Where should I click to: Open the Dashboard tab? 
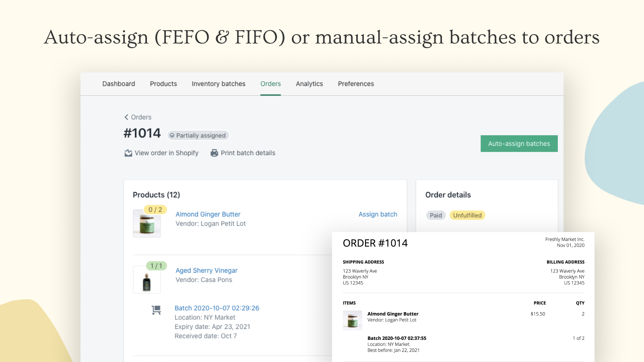pos(119,84)
